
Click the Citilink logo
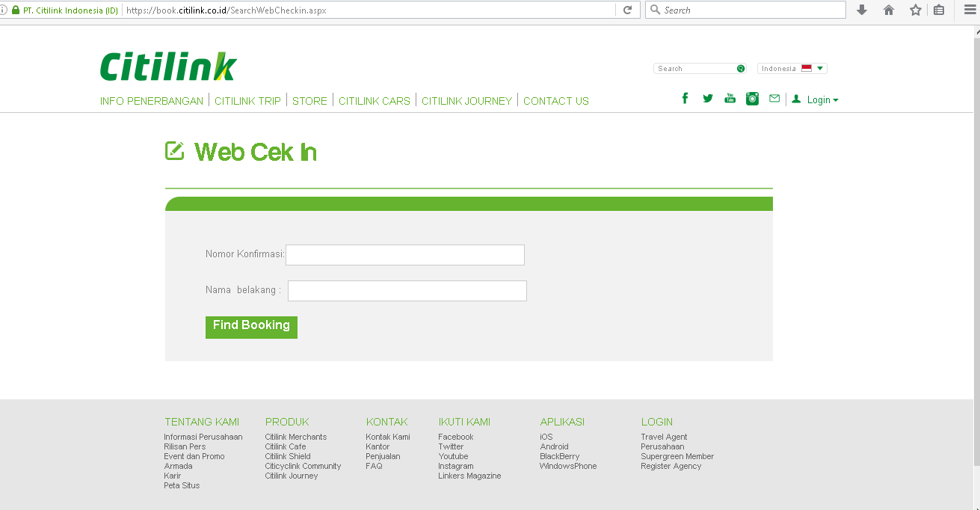pyautogui.click(x=168, y=67)
